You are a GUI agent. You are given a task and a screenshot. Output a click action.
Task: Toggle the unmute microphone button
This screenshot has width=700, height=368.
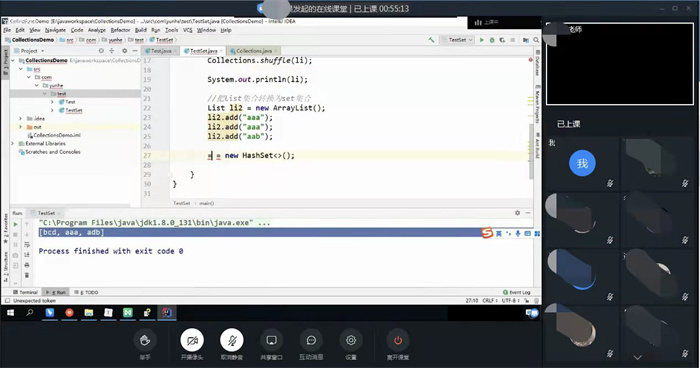pos(232,341)
